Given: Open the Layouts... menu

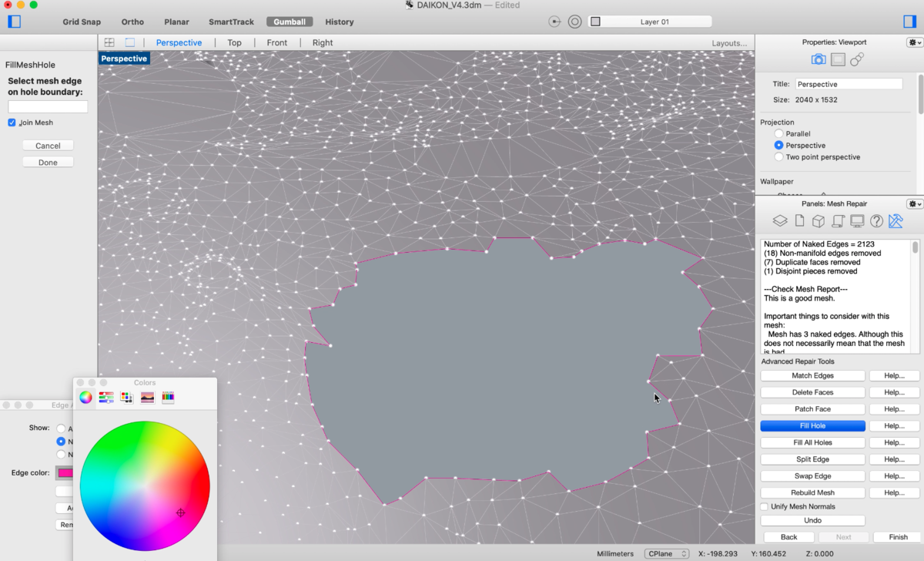Looking at the screenshot, I should pos(729,43).
